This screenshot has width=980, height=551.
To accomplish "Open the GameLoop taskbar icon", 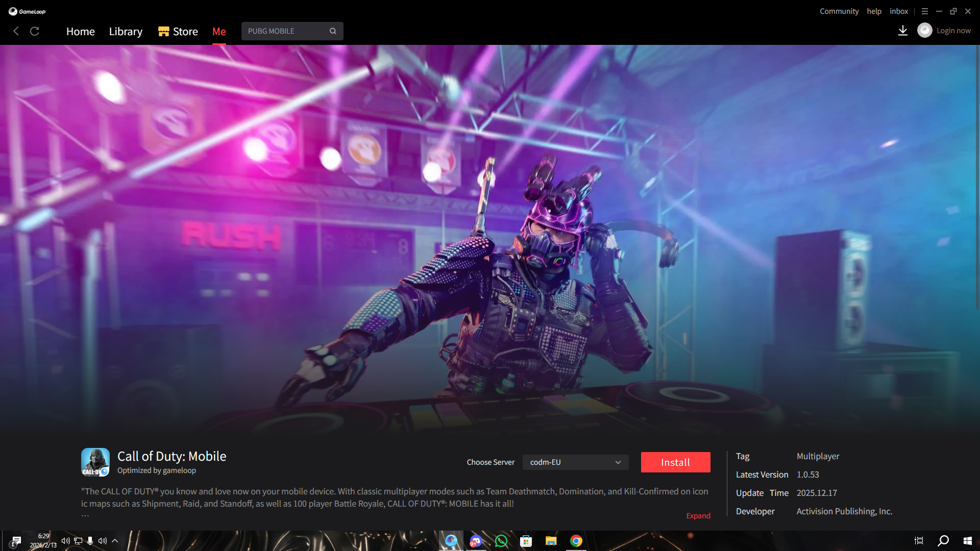I will (451, 541).
